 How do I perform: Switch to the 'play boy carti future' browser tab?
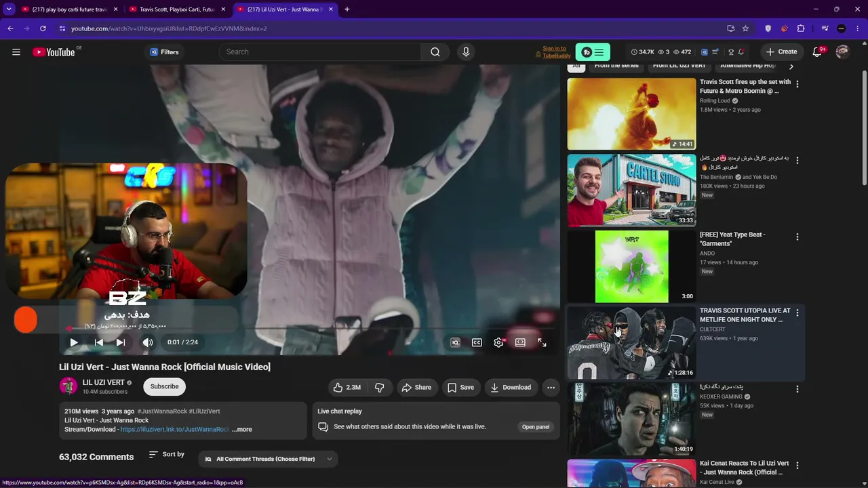click(x=68, y=9)
